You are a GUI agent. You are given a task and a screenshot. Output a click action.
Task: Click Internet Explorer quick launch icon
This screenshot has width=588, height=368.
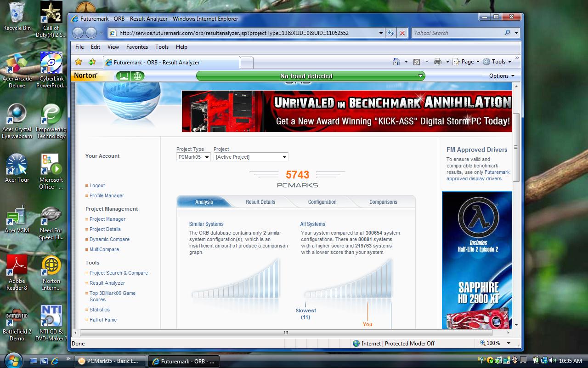pos(55,361)
